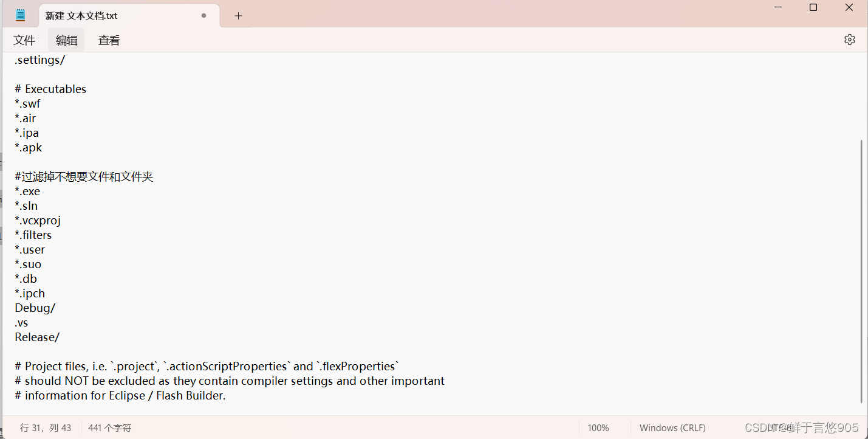Click the *.ipch line

(30, 293)
